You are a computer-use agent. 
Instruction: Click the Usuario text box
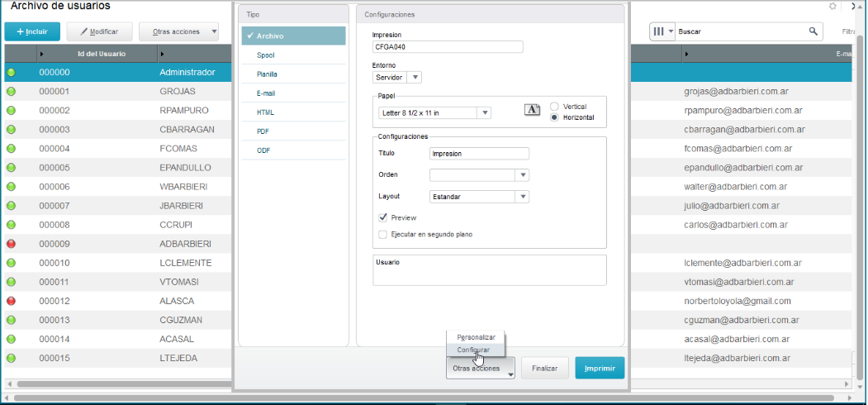[x=490, y=269]
